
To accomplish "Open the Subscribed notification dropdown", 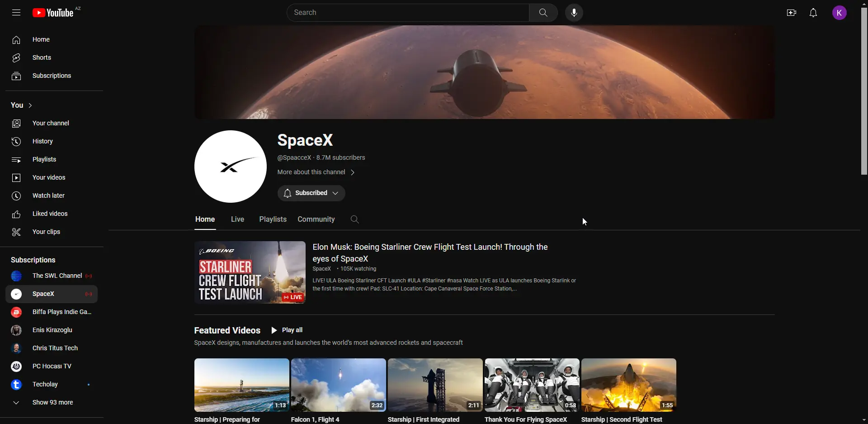I will pos(311,193).
